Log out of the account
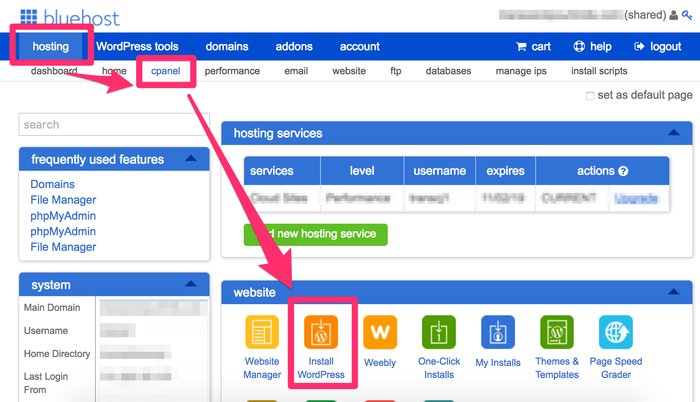The image size is (700, 402). [x=658, y=46]
